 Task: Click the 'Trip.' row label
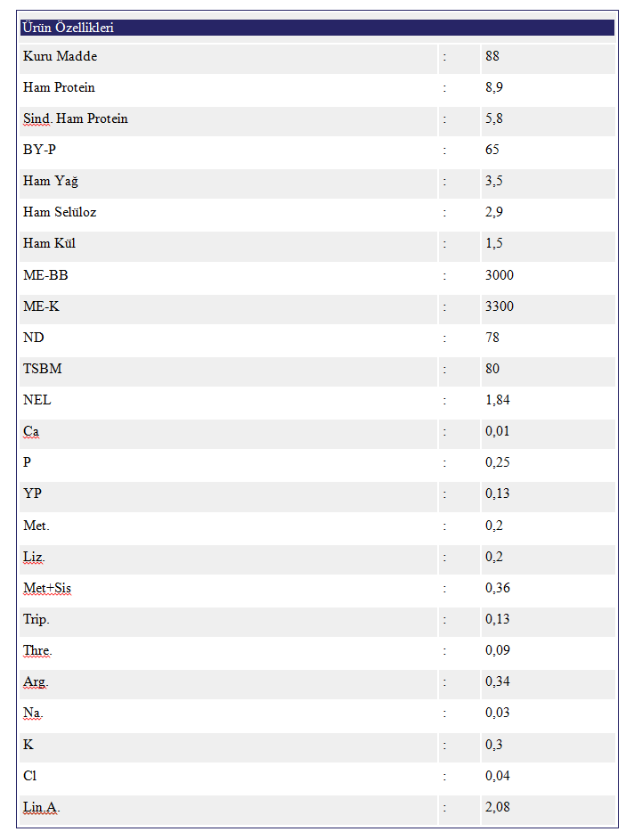[x=37, y=619]
